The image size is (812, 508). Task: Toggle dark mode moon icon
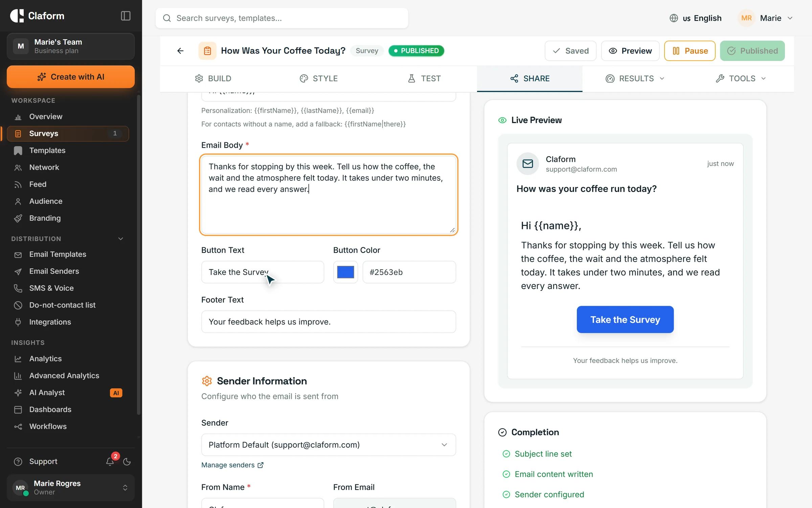point(127,461)
